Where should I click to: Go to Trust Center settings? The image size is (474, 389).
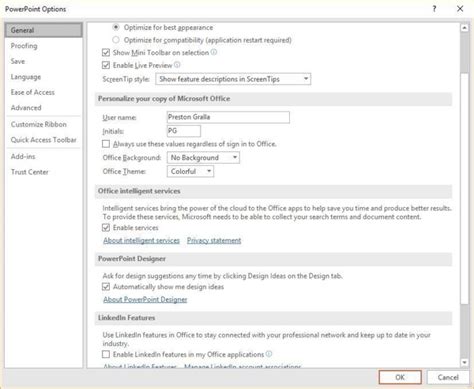click(30, 172)
